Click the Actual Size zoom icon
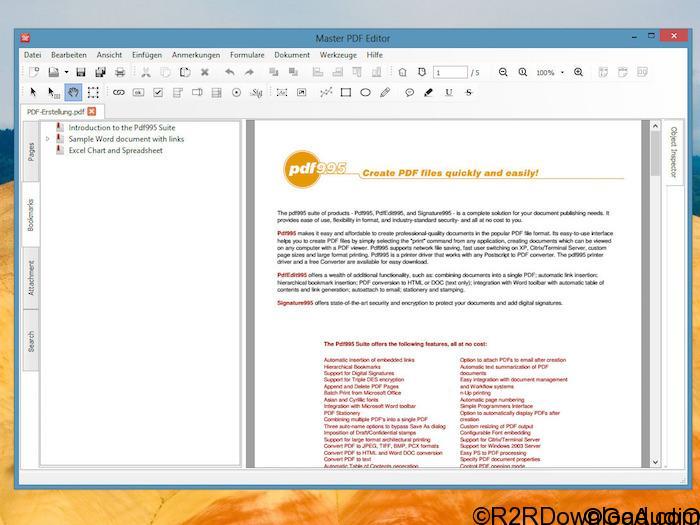The image size is (700, 525). [x=523, y=72]
